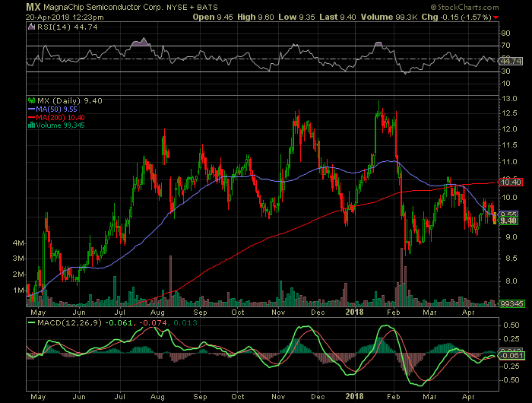Click the MACD histogram 0.013 value
The height and width of the screenshot is (403, 532).
pyautogui.click(x=185, y=323)
